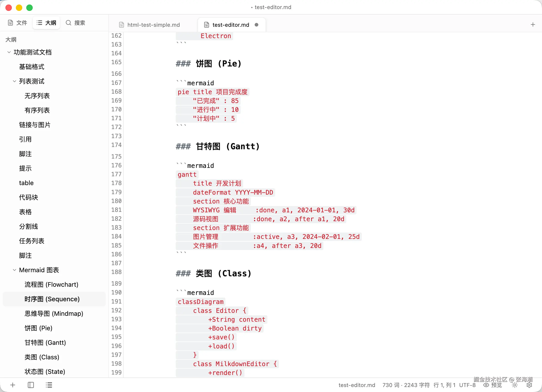Navigate to 类图 (Class) outline item
Image resolution: width=542 pixels, height=392 pixels.
(42, 357)
